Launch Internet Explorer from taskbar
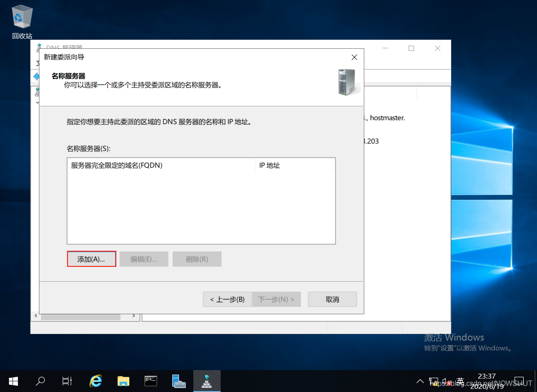Screen dimensions: 537x392 95,381
